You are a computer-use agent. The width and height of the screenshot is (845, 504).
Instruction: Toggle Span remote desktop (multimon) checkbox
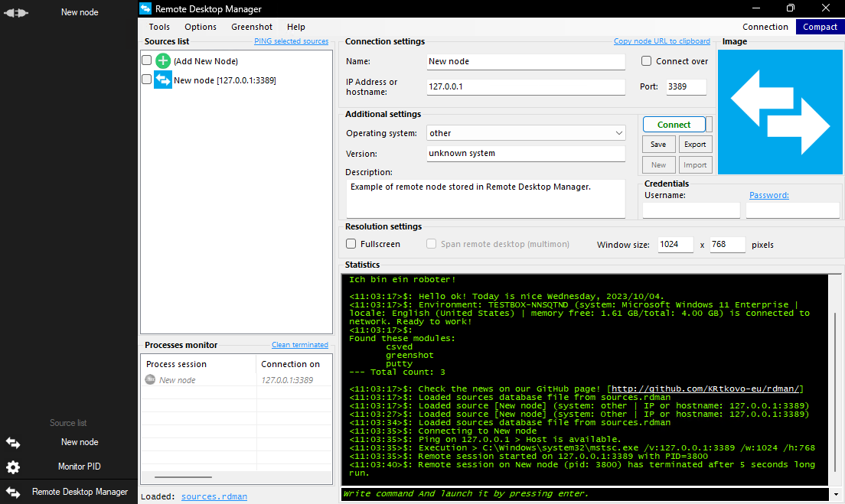(x=431, y=243)
